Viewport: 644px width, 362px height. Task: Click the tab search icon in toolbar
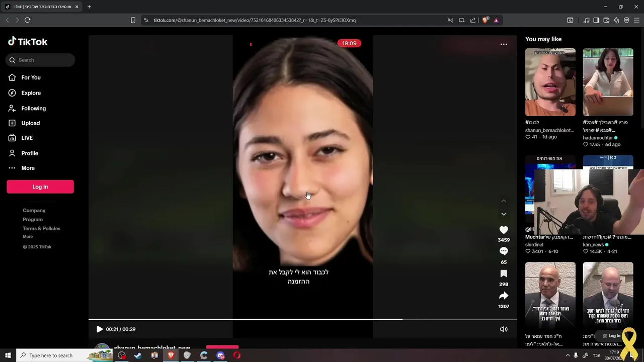point(570,20)
